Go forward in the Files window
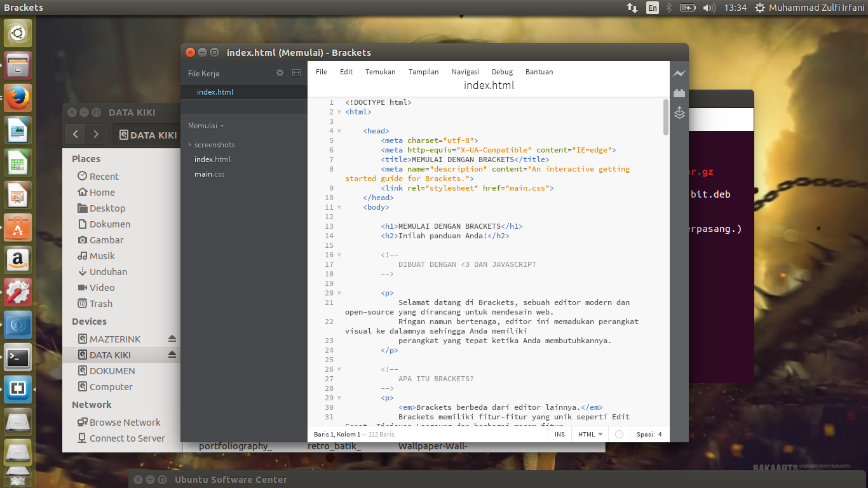 pyautogui.click(x=95, y=134)
